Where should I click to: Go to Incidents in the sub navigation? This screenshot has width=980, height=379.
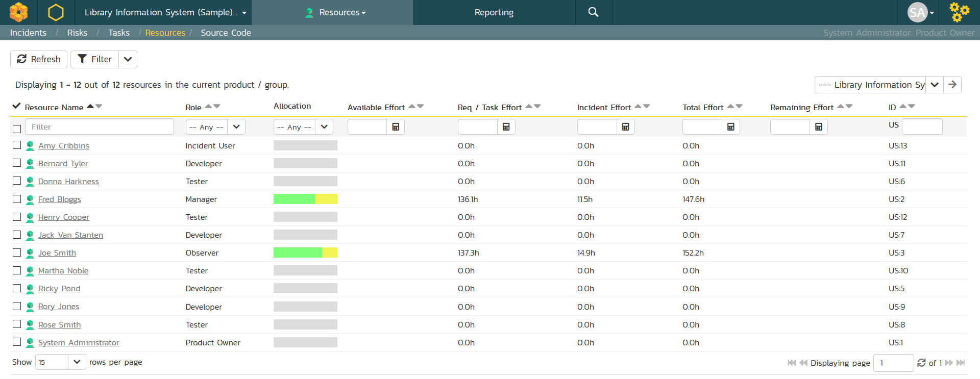click(x=28, y=33)
